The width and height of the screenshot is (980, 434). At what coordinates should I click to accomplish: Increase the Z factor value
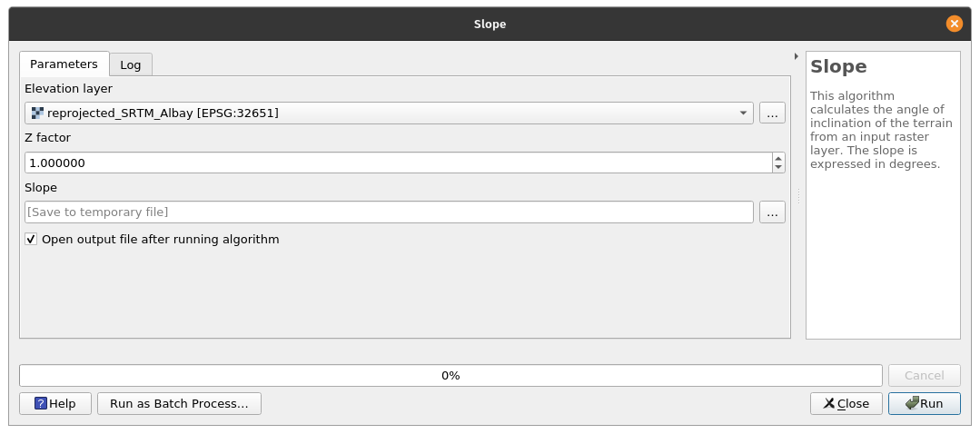[778, 158]
